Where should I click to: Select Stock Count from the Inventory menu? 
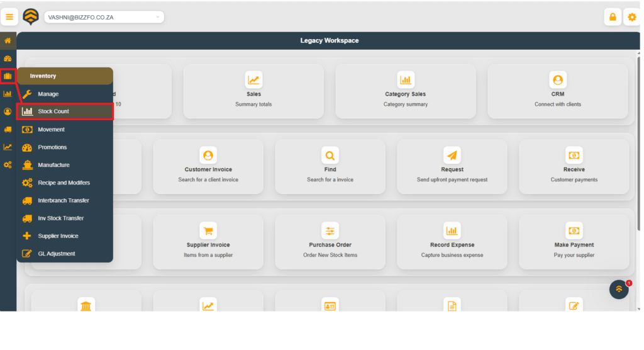coord(65,111)
